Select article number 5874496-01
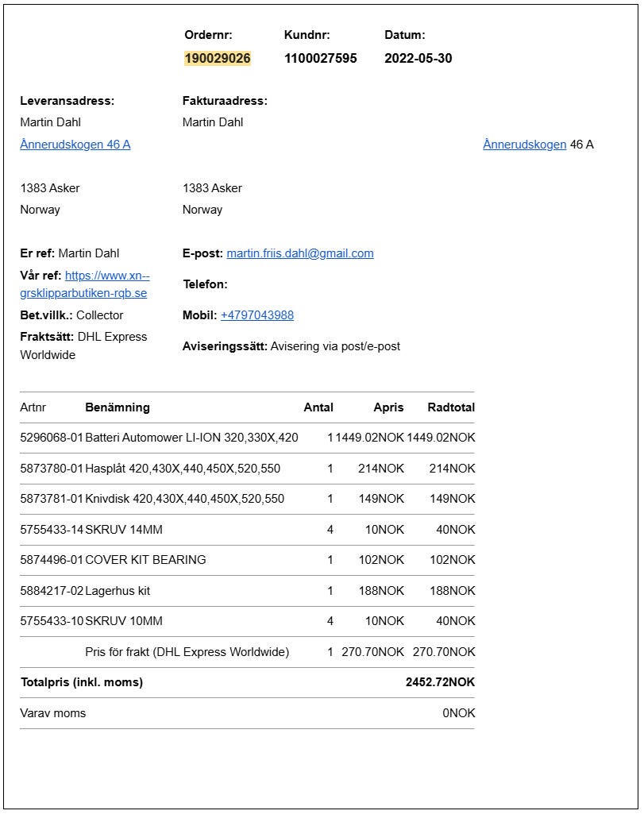 [52, 559]
